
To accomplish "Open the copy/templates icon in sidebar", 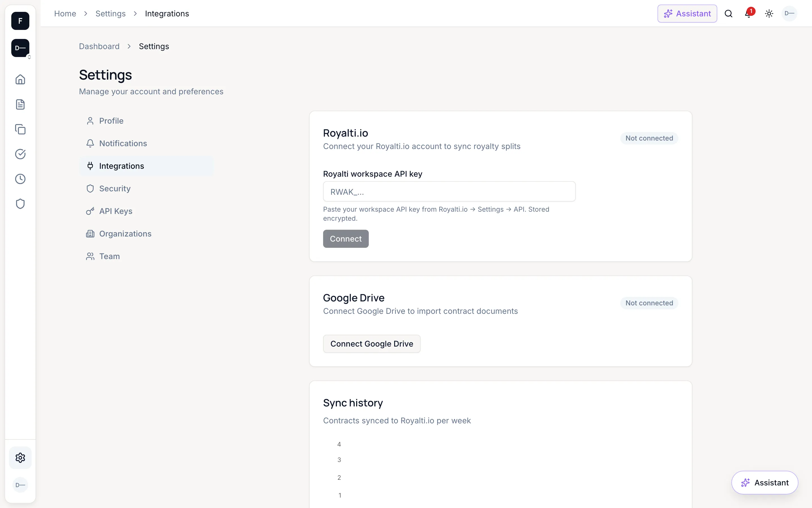I will pos(20,129).
